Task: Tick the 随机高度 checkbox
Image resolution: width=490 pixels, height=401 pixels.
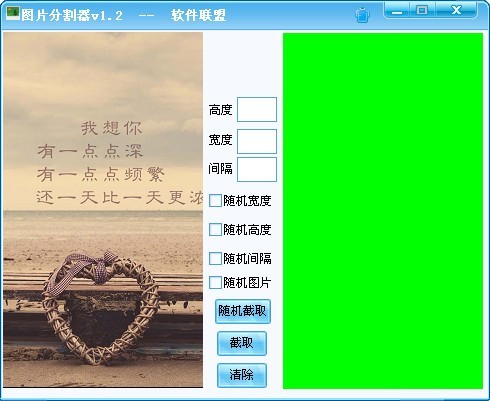Action: (215, 230)
